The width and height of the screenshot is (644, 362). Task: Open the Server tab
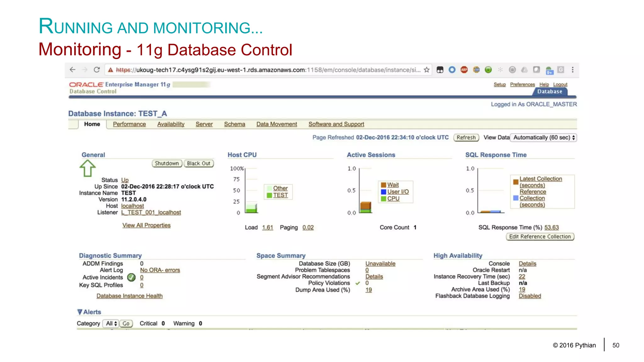pyautogui.click(x=204, y=124)
